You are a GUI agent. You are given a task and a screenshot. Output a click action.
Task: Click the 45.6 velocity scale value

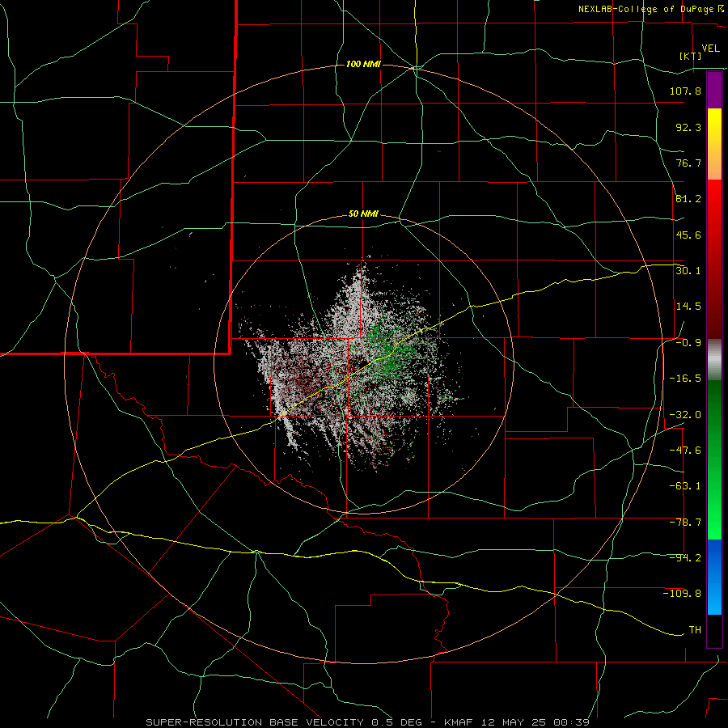[x=688, y=235]
